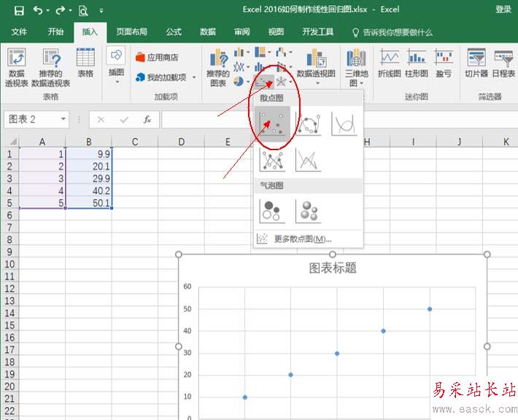
Task: Switch to the 开发工具 tab
Action: 318,31
